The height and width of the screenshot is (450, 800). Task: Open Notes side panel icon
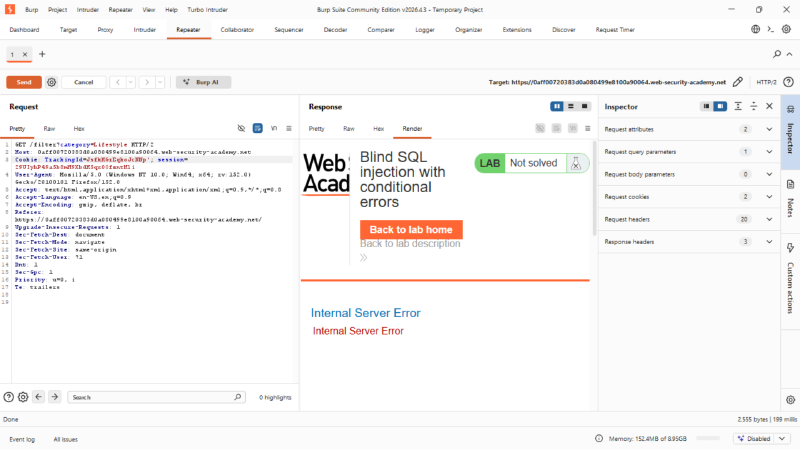(790, 184)
